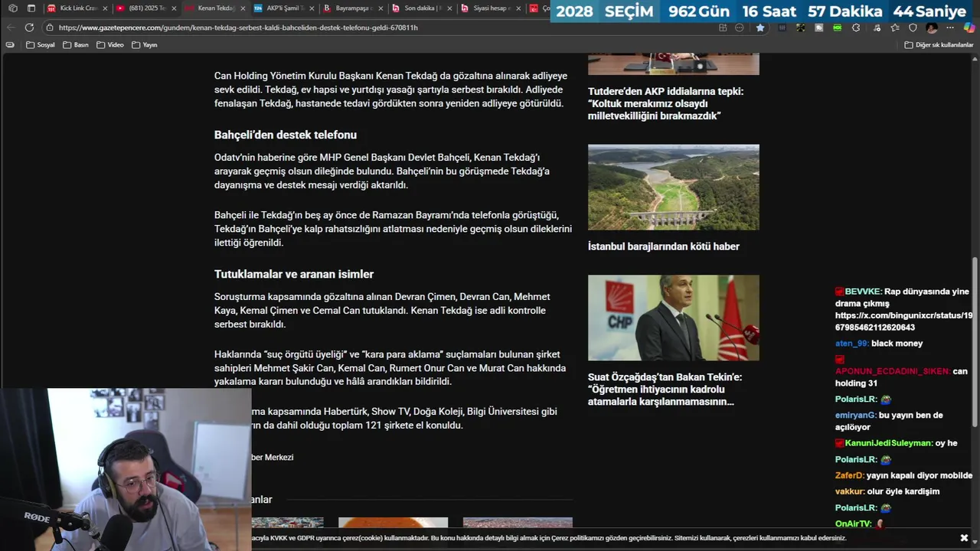The height and width of the screenshot is (551, 980).
Task: Open Suat Özçağdaş'tan Bakan Tekin'e headline
Action: pos(665,390)
